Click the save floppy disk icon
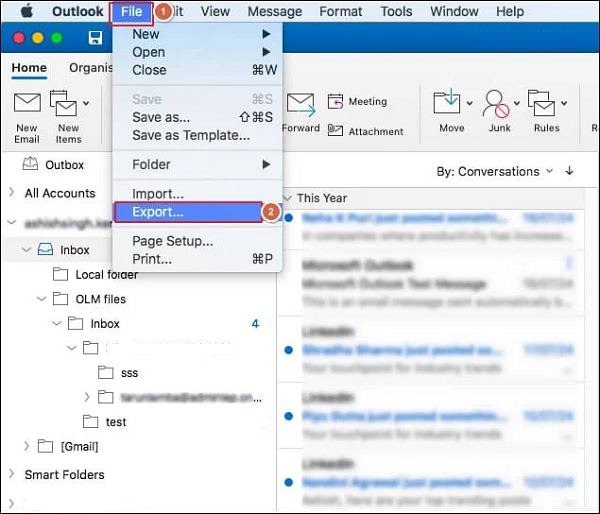Image resolution: width=600 pixels, height=514 pixels. point(95,38)
